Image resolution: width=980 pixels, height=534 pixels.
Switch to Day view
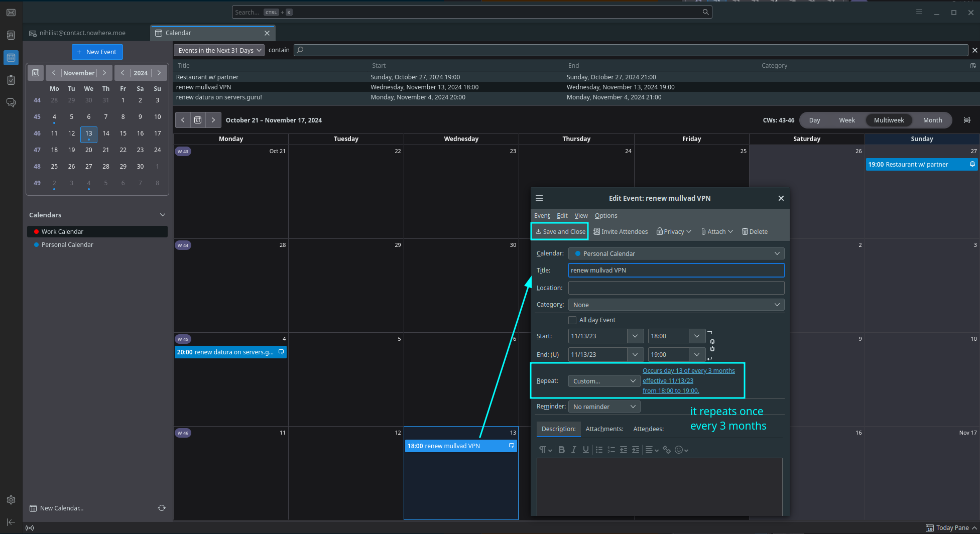coord(814,120)
